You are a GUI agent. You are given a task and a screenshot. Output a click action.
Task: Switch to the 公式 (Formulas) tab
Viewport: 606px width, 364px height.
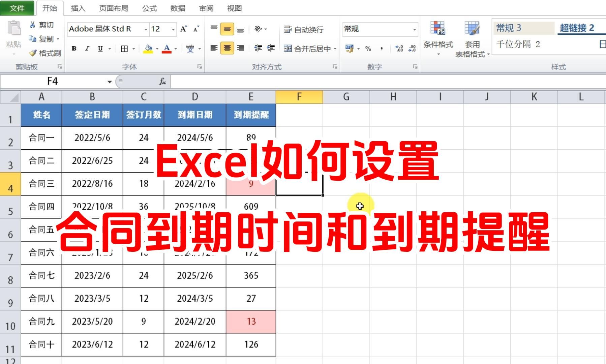[149, 8]
